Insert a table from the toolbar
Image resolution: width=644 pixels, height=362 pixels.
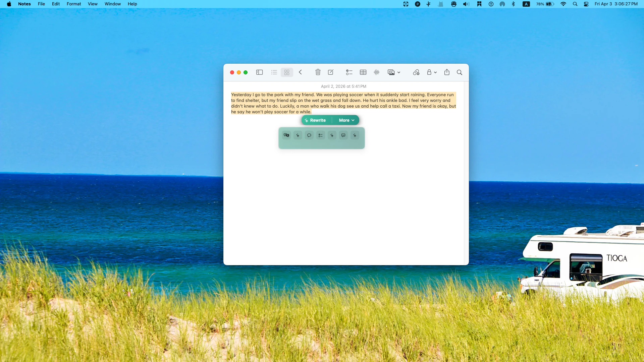pyautogui.click(x=363, y=72)
